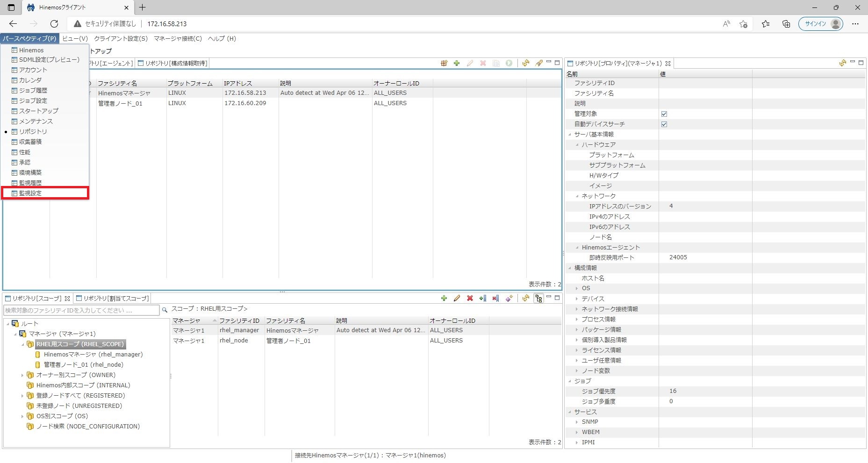Collapse the ハードウェア property group

tap(577, 145)
